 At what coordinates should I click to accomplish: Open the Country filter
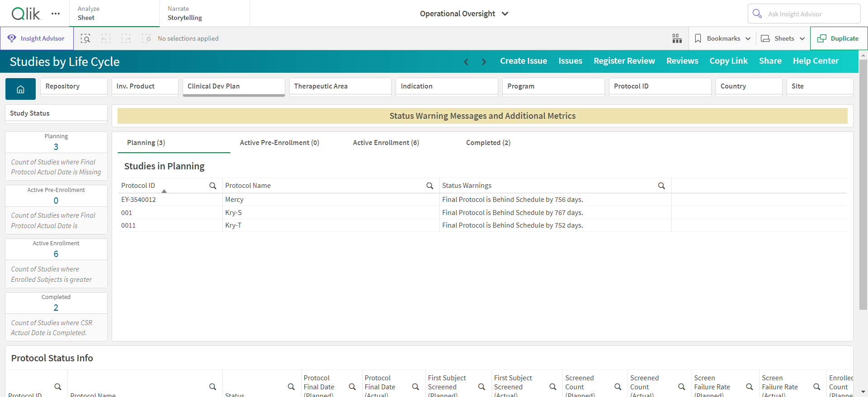749,87
